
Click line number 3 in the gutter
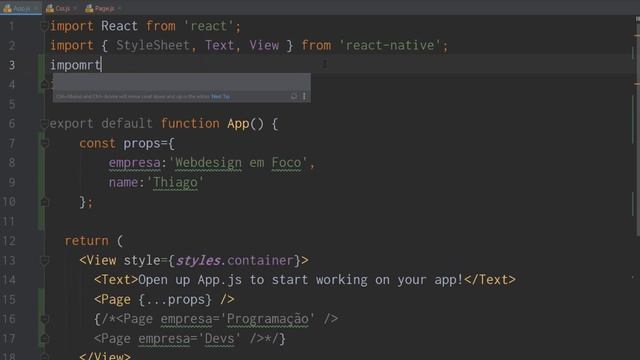coord(12,65)
